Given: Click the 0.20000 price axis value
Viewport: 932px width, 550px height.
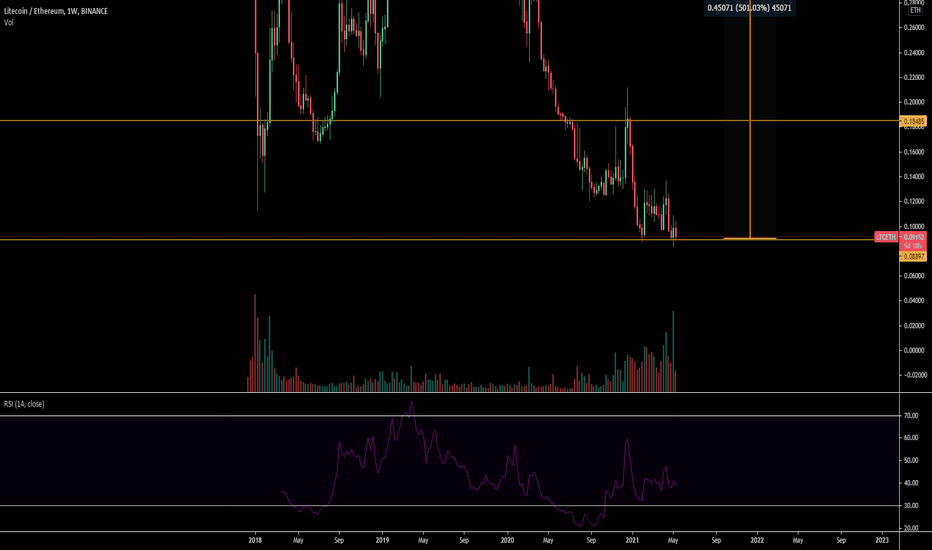Looking at the screenshot, I should coord(914,102).
